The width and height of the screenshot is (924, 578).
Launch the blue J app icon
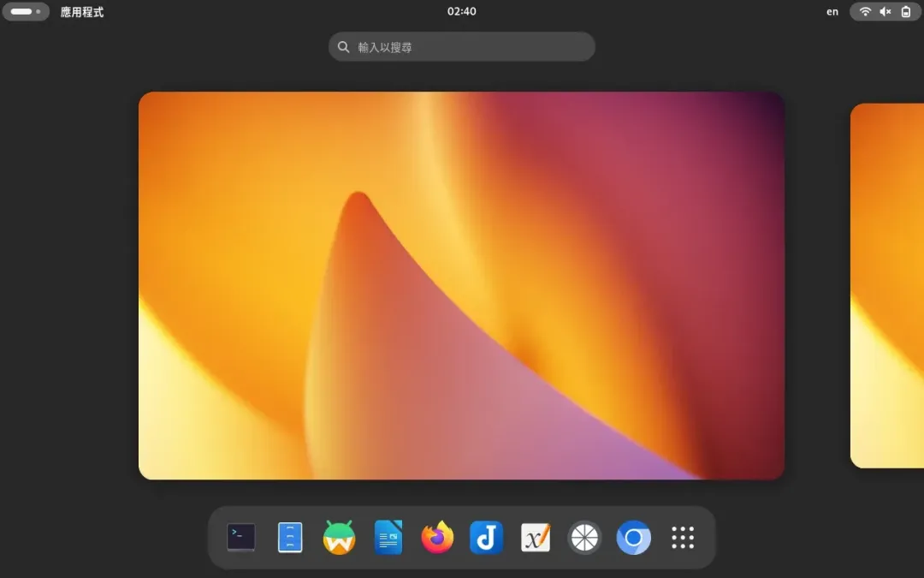pyautogui.click(x=486, y=537)
